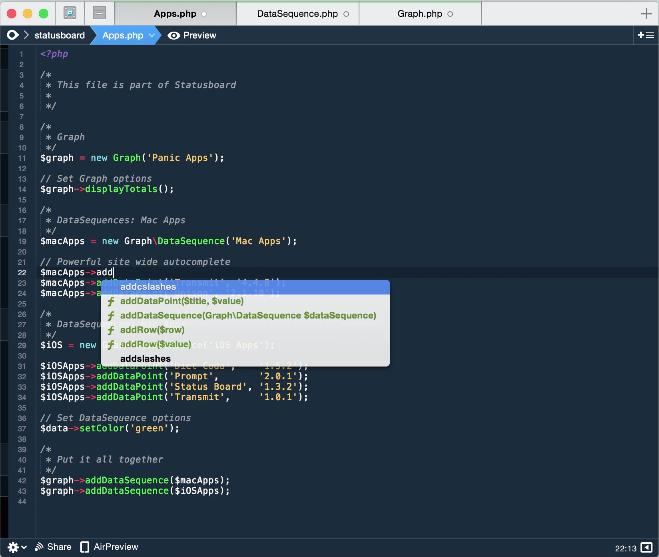Switch to the Graph.php tab
Viewport: 659px width, 557px height.
(x=419, y=14)
